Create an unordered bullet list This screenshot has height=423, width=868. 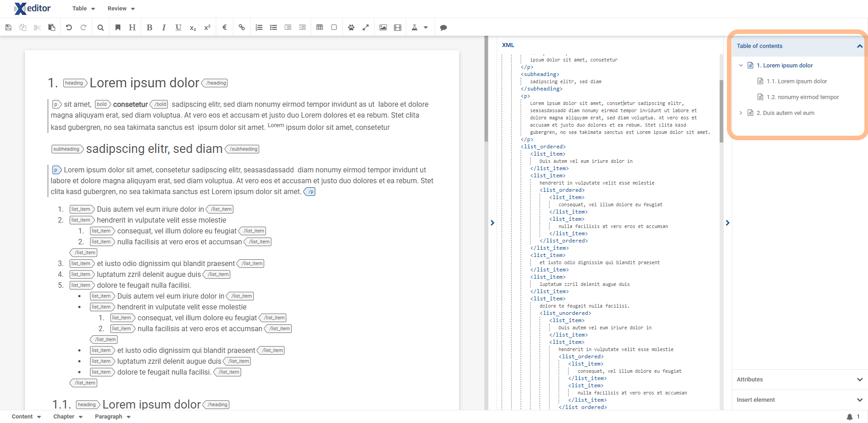pos(273,28)
